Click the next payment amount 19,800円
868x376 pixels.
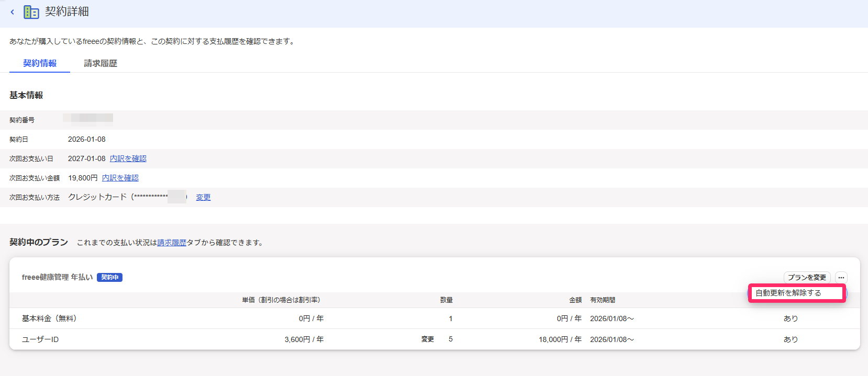pyautogui.click(x=83, y=178)
